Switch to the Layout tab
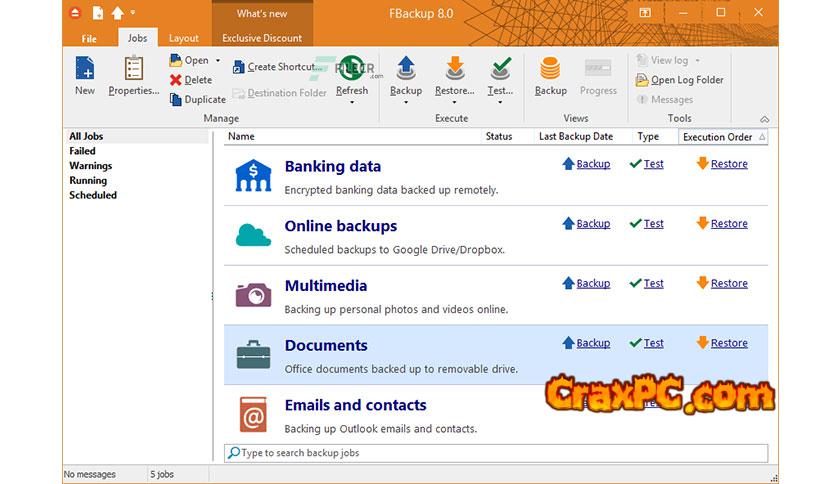This screenshot has width=836, height=484. point(183,38)
